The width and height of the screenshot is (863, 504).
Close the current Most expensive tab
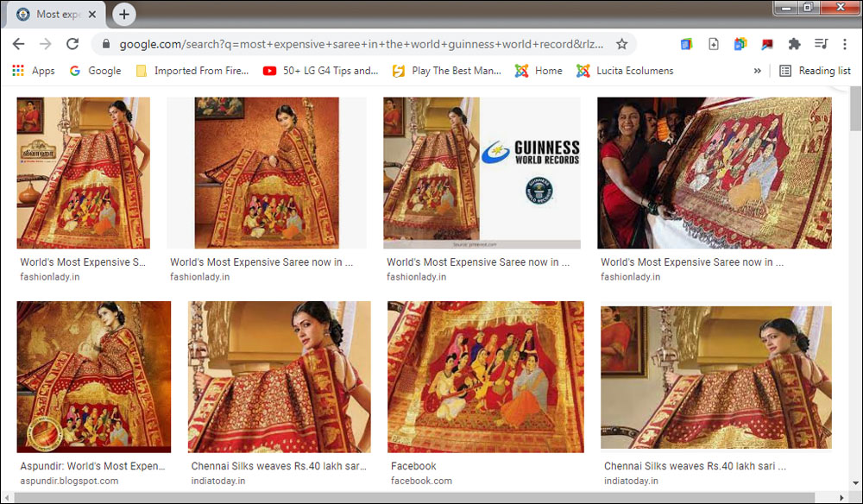point(92,15)
